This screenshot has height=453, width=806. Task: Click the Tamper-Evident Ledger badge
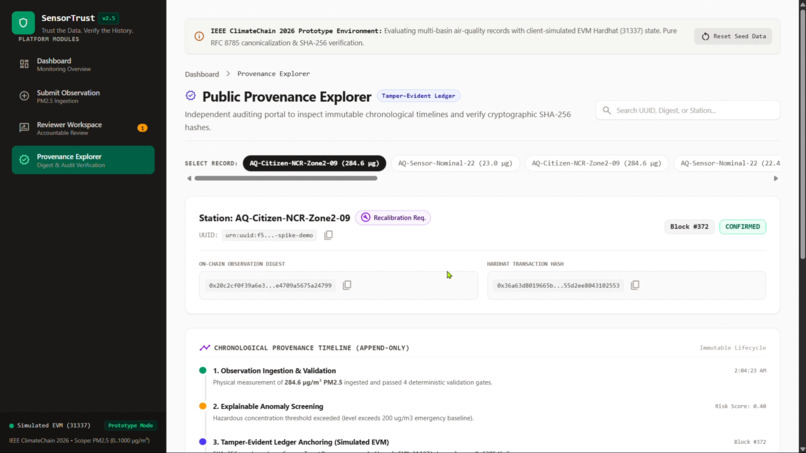(x=418, y=96)
